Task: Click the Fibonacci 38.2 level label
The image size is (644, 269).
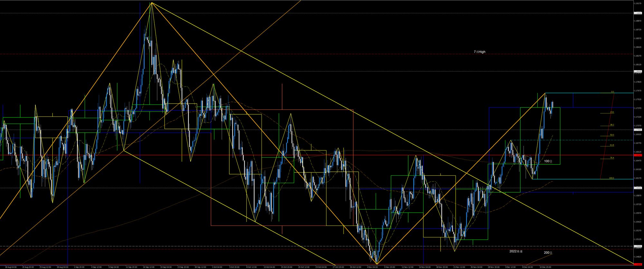Action: point(612,125)
